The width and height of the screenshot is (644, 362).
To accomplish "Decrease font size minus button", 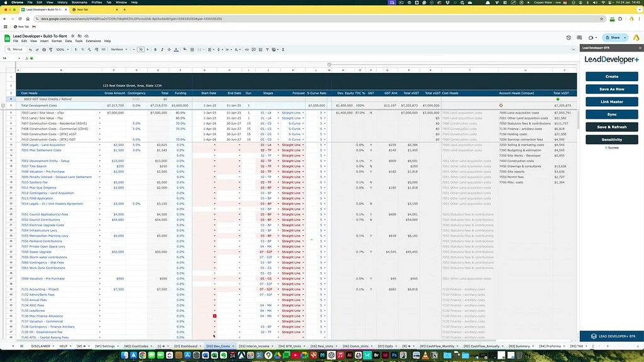I will (x=133, y=50).
